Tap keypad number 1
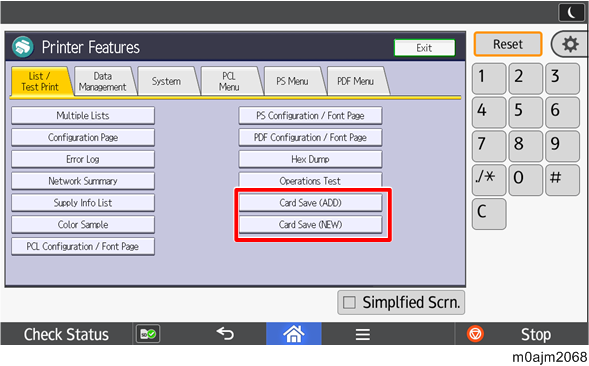Image resolution: width=589 pixels, height=366 pixels. tap(489, 78)
